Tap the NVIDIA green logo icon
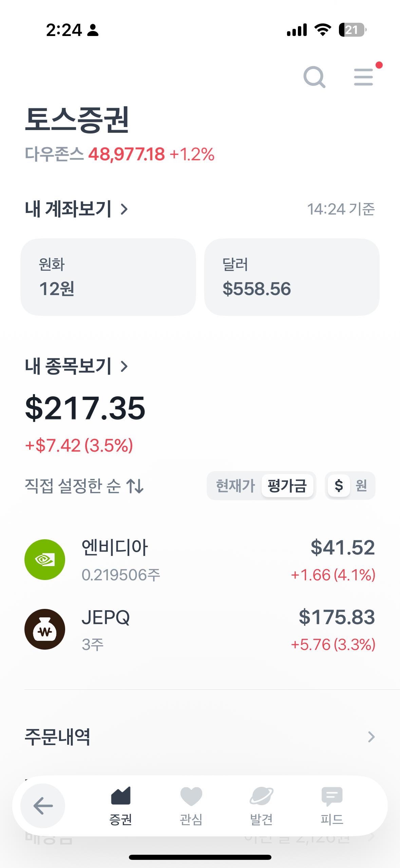This screenshot has width=400, height=868. coord(45,559)
